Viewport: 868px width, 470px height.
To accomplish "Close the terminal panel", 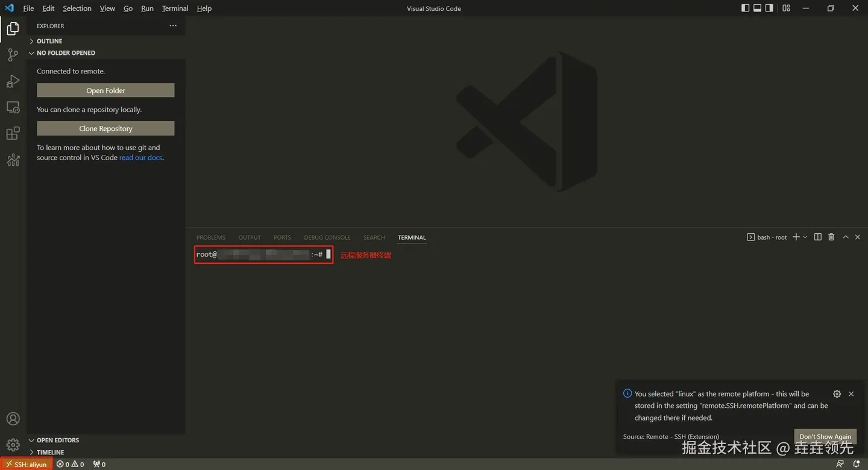I will (858, 237).
